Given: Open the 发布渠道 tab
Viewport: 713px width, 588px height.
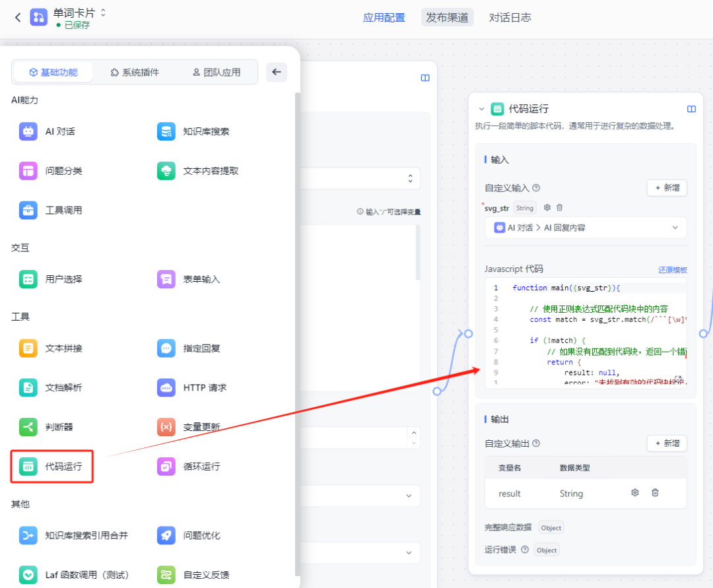Looking at the screenshot, I should (x=447, y=18).
